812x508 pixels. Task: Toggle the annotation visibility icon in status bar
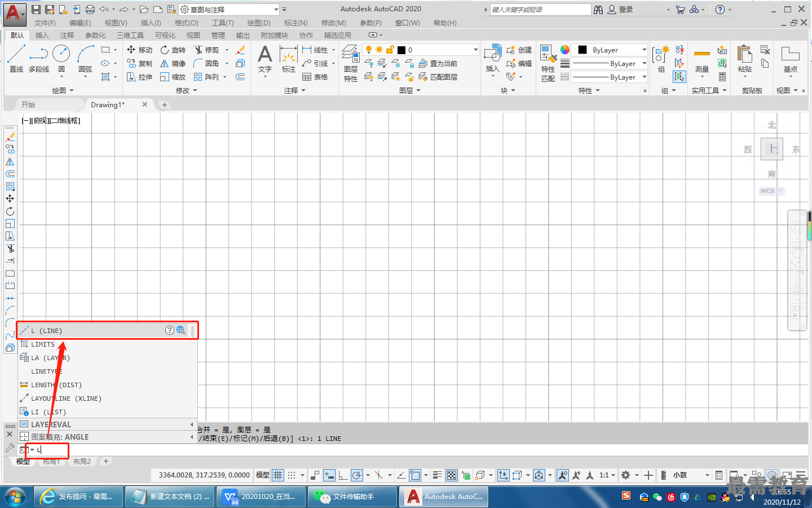(563, 475)
